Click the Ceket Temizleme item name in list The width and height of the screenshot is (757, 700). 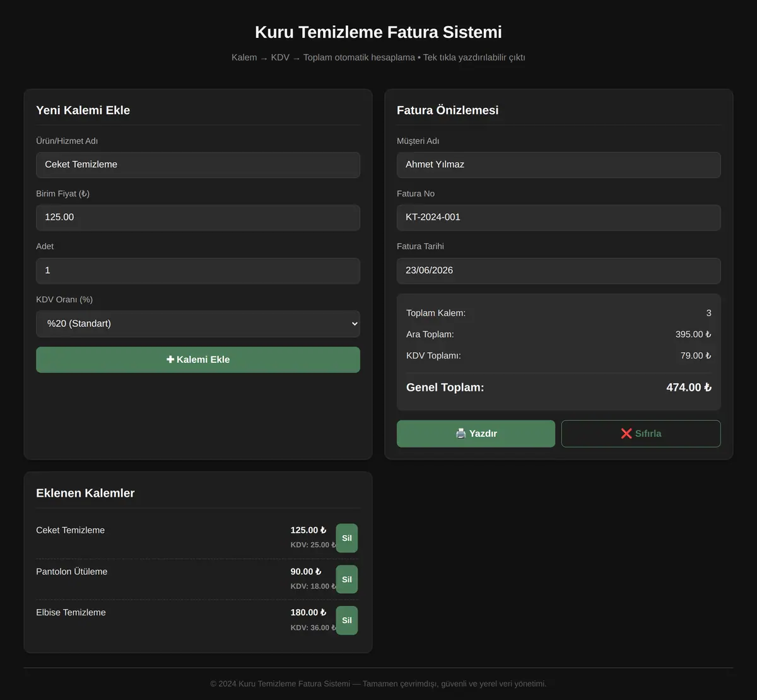71,530
